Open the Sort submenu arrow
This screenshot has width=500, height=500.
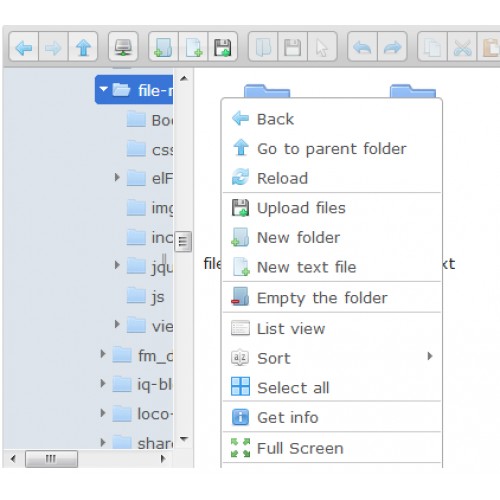pyautogui.click(x=430, y=356)
